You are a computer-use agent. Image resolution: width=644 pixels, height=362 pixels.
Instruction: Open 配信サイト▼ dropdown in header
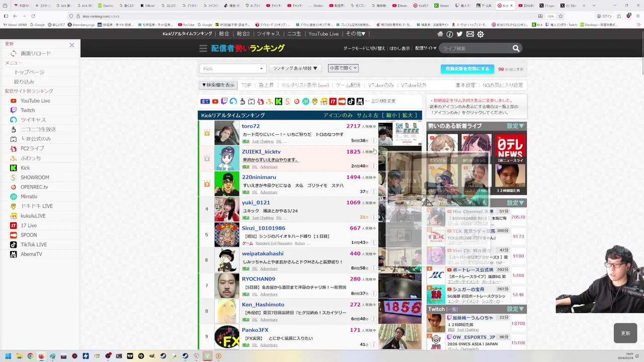click(426, 48)
